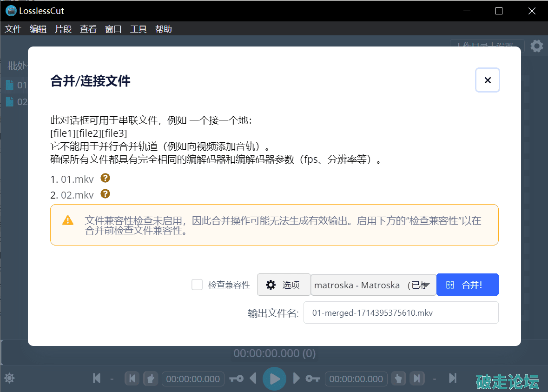Click the output file name field
The image size is (548, 392).
click(401, 313)
